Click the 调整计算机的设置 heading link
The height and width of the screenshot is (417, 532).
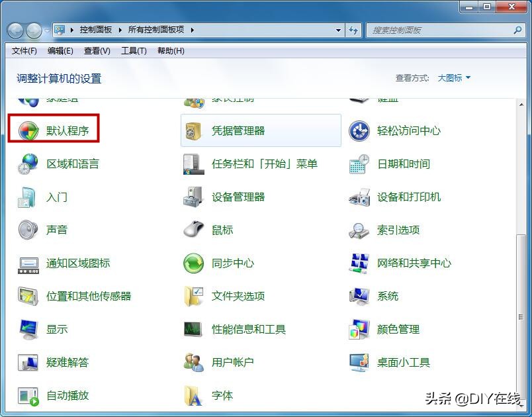[x=60, y=77]
